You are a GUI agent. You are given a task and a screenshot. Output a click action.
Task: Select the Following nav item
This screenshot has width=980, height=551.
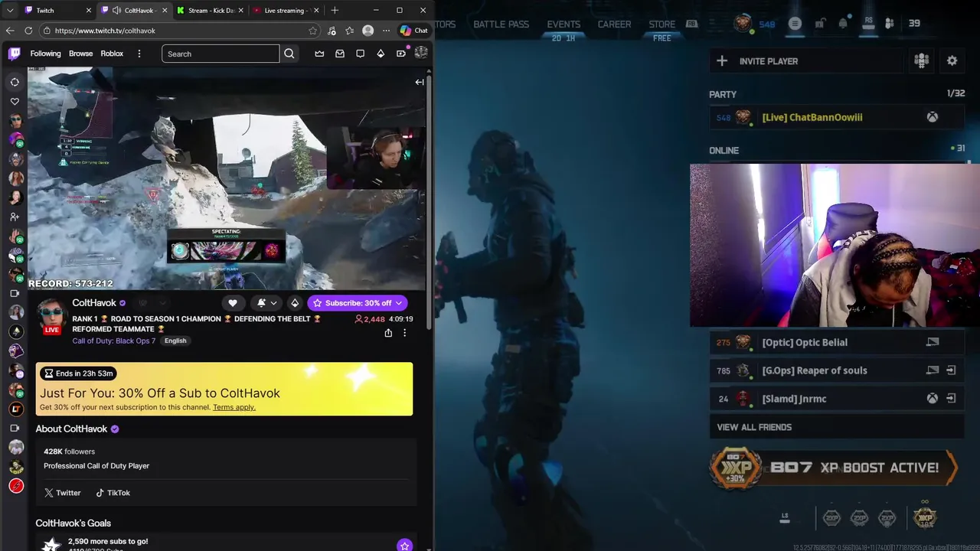pos(45,54)
